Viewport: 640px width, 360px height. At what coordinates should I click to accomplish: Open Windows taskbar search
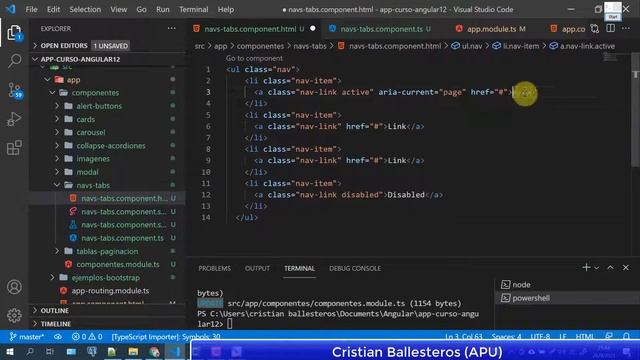coord(30,351)
